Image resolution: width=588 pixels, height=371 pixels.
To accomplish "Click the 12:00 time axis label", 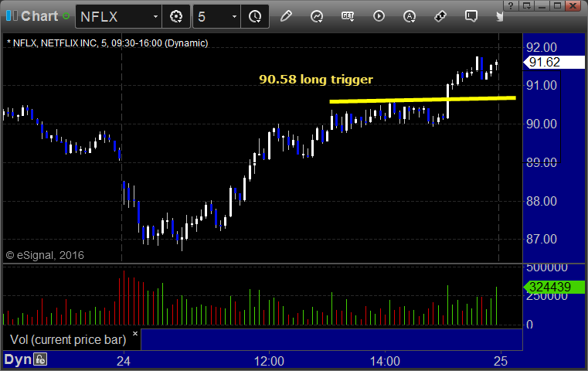I will [x=269, y=361].
